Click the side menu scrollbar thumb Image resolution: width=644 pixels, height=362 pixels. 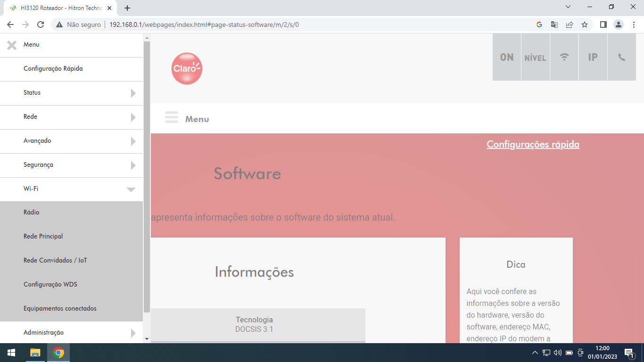point(147,177)
